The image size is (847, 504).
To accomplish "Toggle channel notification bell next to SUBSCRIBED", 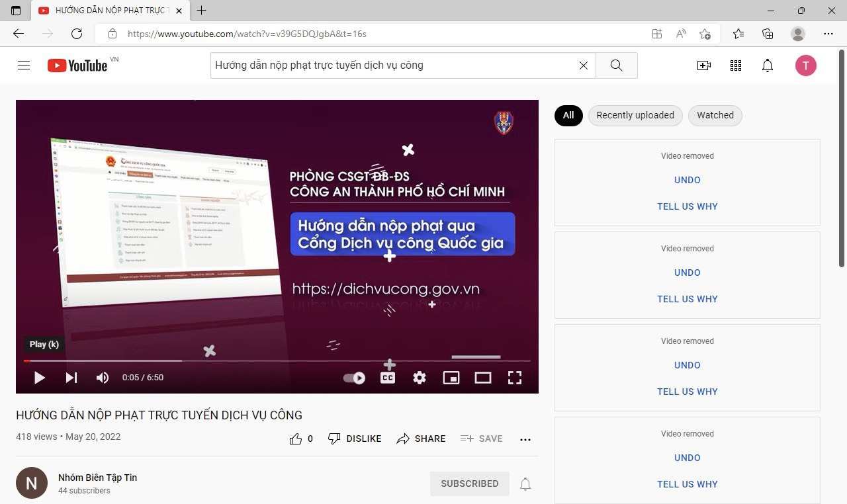I will tap(525, 483).
